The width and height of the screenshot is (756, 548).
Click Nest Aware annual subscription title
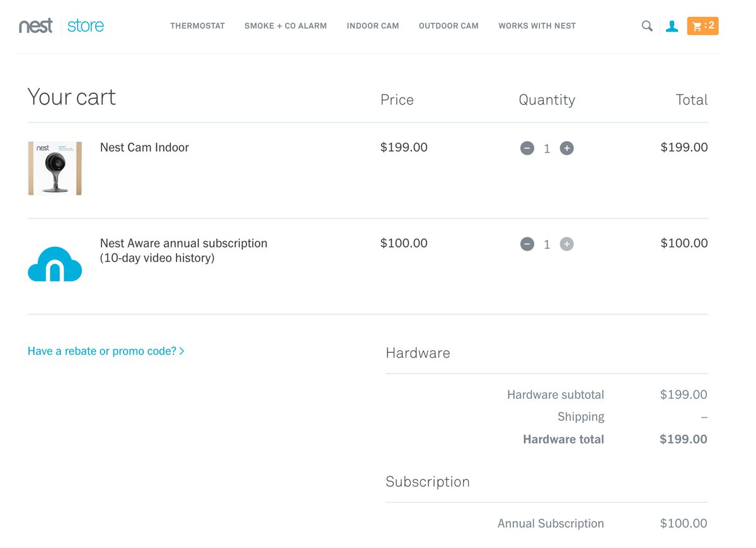[x=183, y=243]
